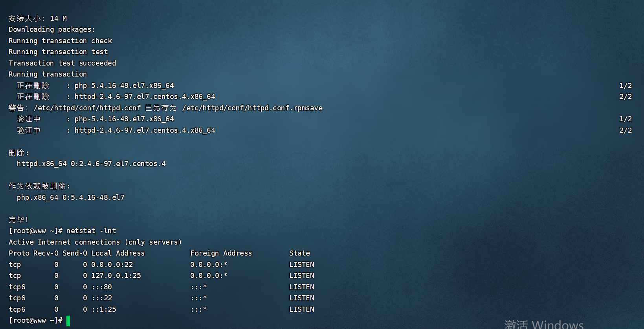644x329 pixels.
Task: Click the '删除:' section heading
Action: pos(18,153)
